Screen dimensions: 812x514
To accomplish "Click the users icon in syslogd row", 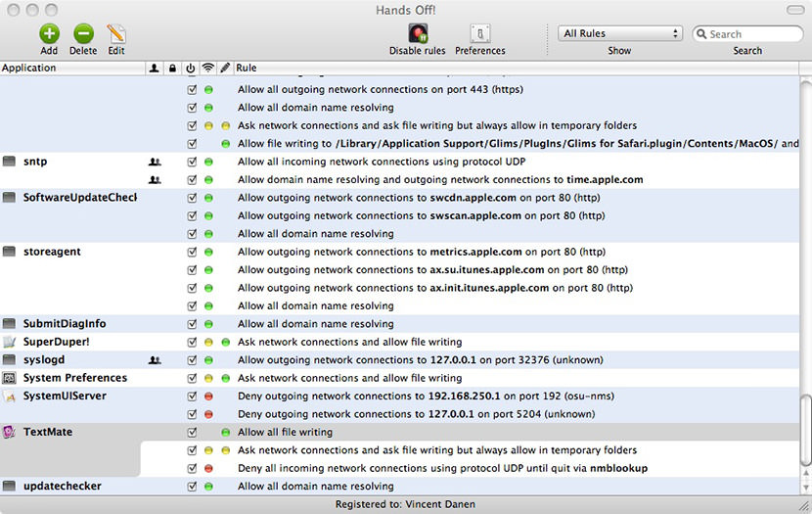I will (x=155, y=360).
